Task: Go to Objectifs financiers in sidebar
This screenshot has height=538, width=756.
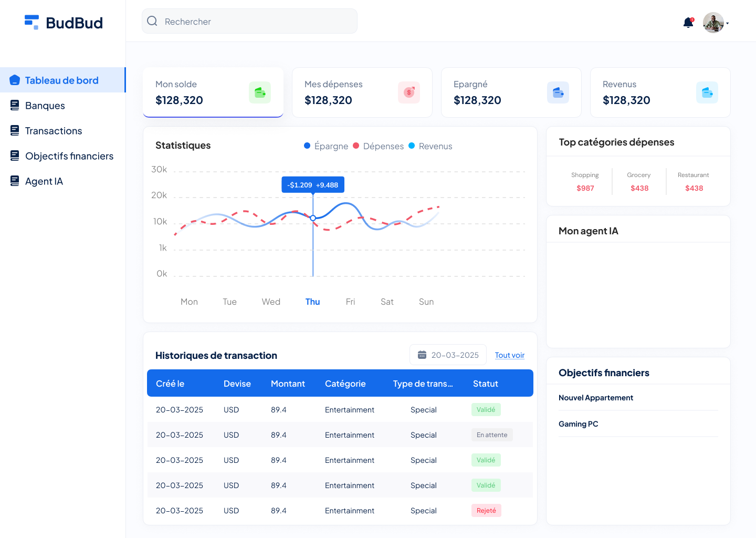Action: pyautogui.click(x=69, y=156)
